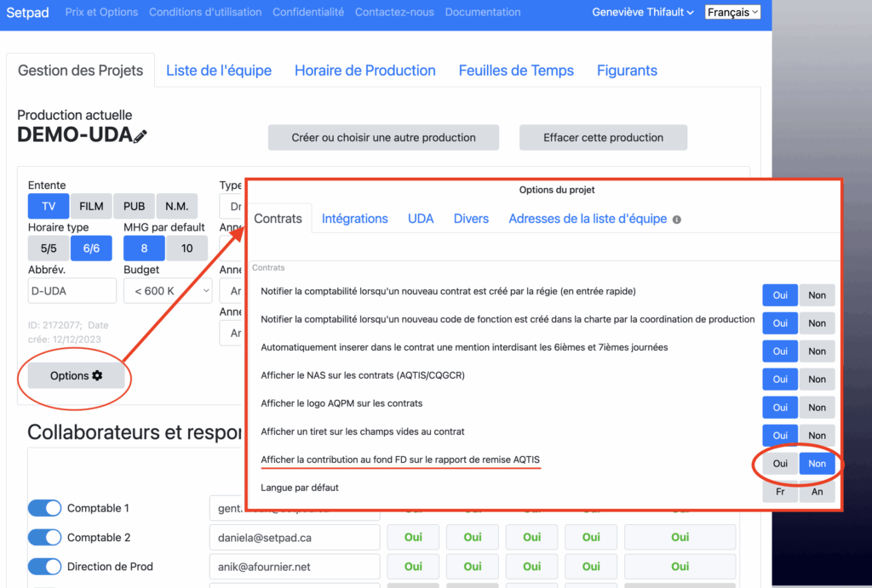Image resolution: width=872 pixels, height=588 pixels.
Task: Toggle the Comptable 2 switch
Action: (44, 537)
